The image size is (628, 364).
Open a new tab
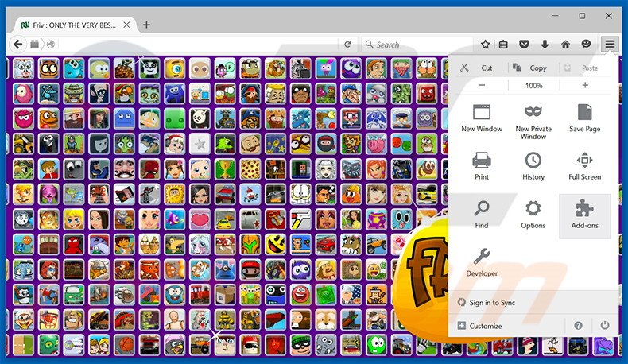(146, 25)
